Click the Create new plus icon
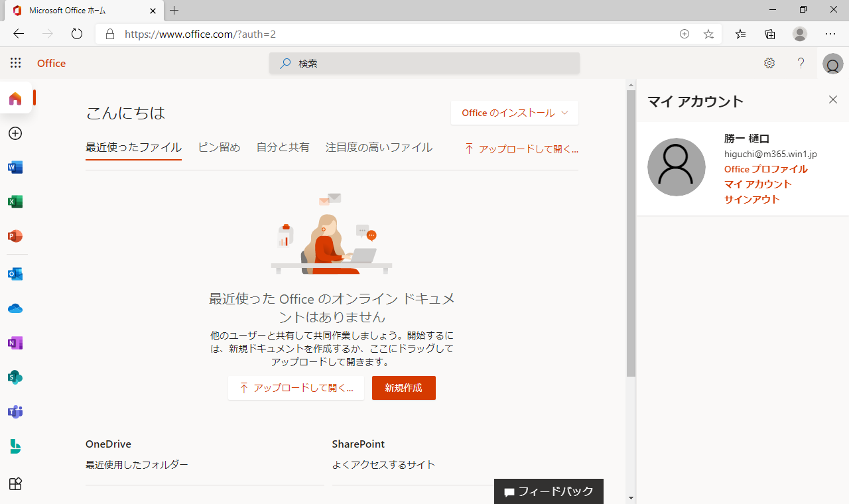 (15, 133)
